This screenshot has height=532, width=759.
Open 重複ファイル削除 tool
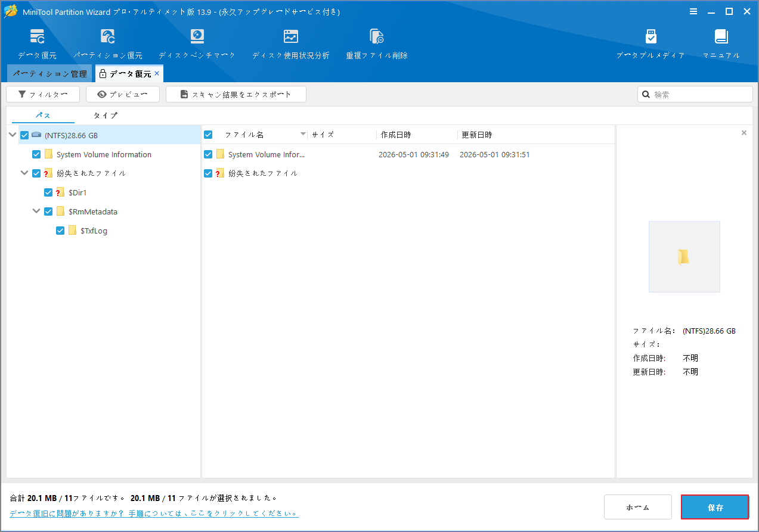click(x=377, y=44)
